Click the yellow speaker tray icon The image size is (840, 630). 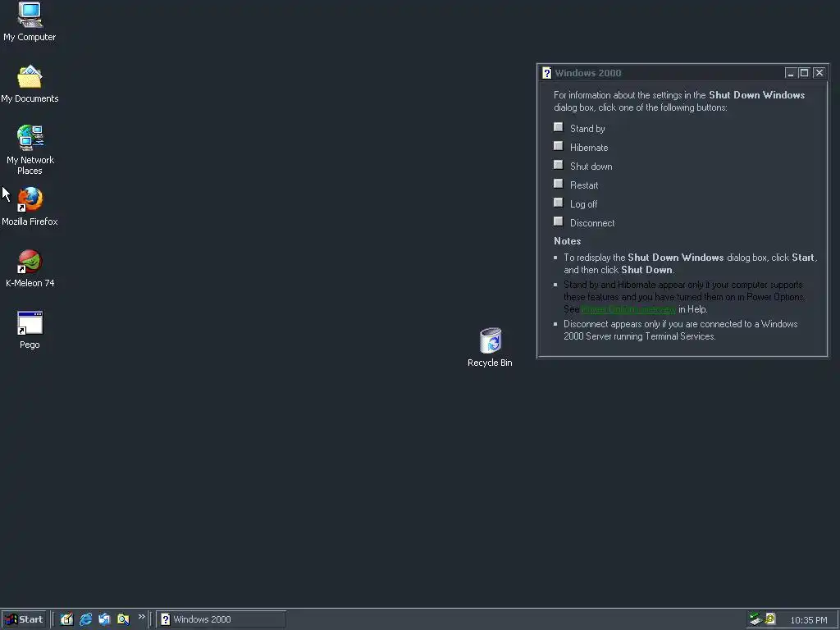770,619
